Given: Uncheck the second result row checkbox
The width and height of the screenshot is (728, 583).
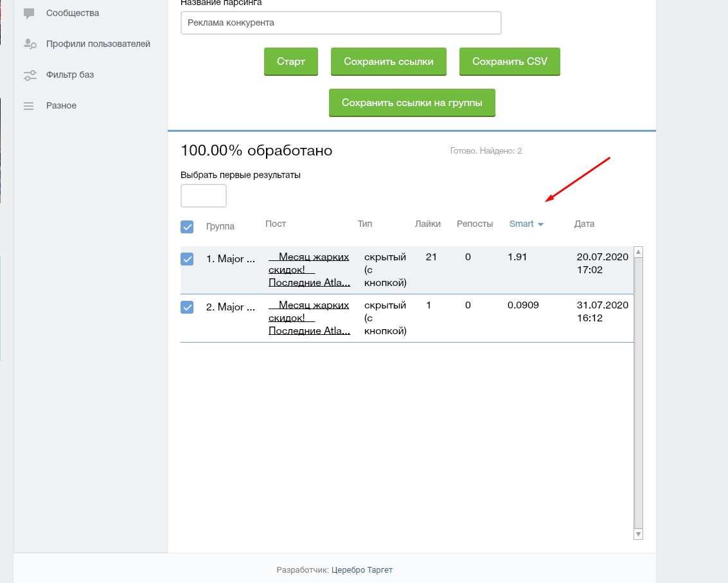Looking at the screenshot, I should click(x=187, y=307).
